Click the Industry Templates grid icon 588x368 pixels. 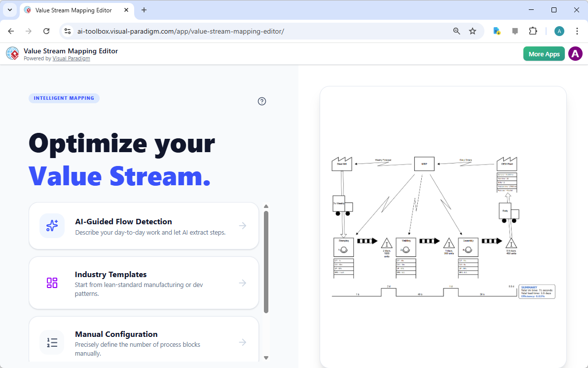pos(52,283)
